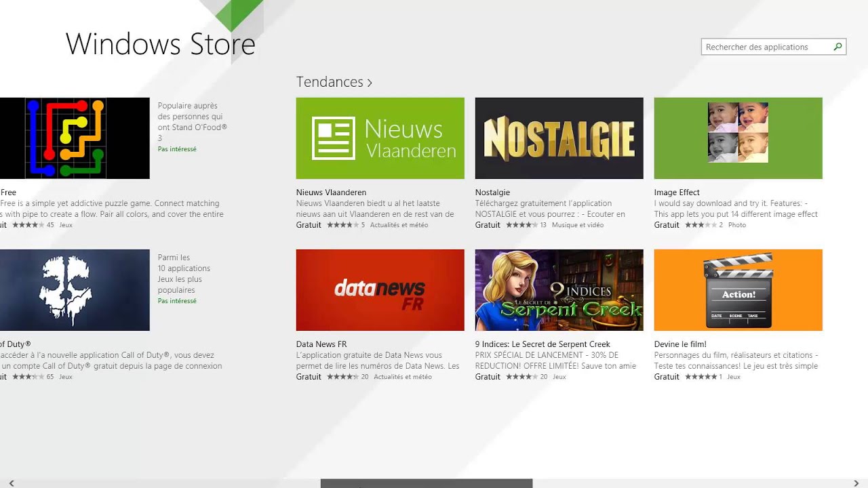Click the 'Rechercher des applications' search field
This screenshot has width=868, height=488.
(x=774, y=47)
